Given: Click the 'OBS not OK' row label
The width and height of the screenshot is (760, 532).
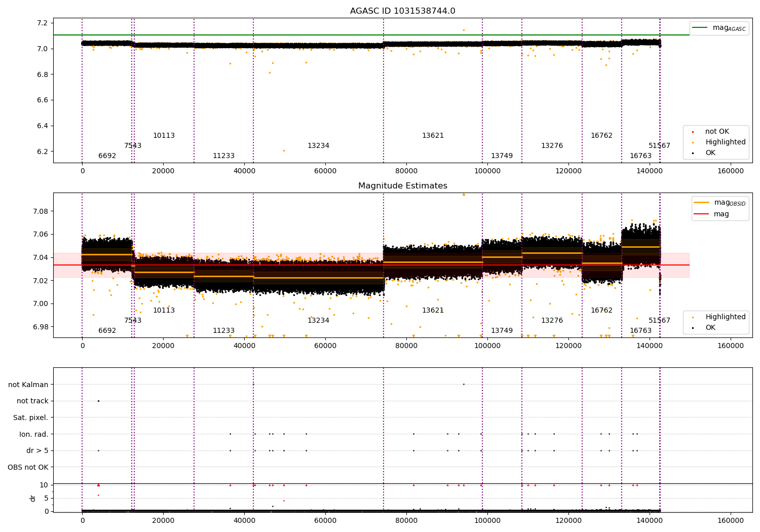Looking at the screenshot, I should click(x=28, y=467).
